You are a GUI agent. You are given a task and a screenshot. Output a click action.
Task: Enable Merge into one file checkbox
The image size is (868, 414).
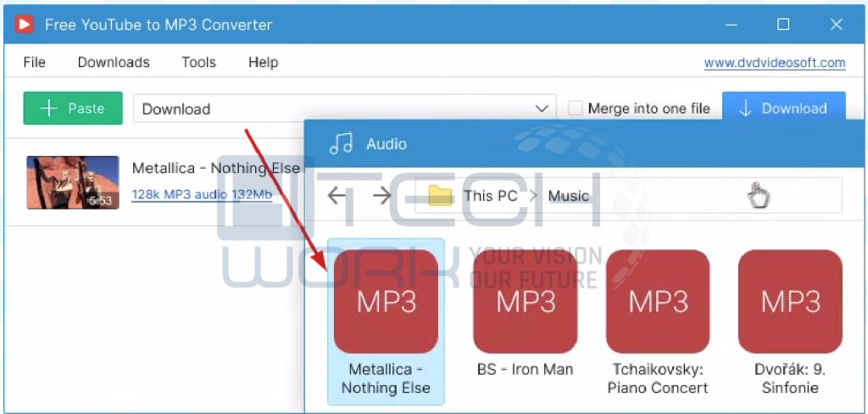(576, 108)
